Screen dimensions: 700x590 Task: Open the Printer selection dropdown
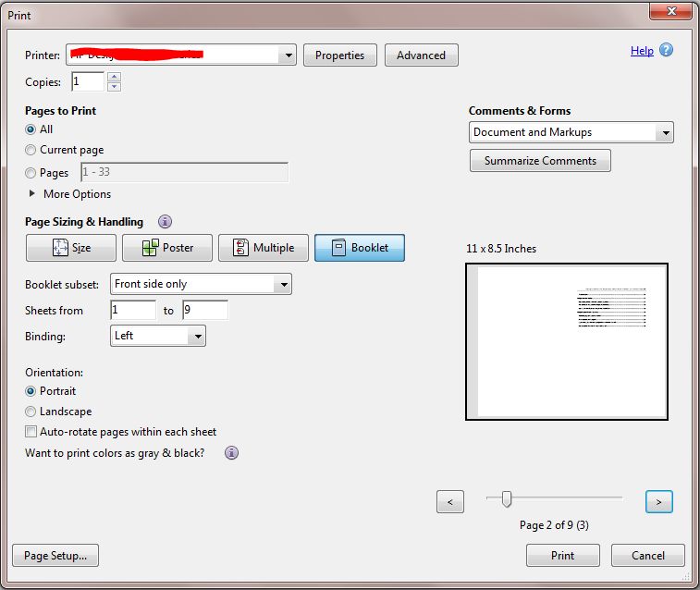(181, 55)
